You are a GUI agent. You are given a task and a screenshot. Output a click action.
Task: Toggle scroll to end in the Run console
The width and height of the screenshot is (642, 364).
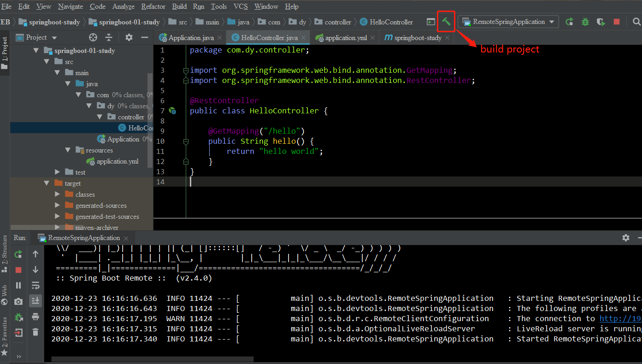[35, 301]
